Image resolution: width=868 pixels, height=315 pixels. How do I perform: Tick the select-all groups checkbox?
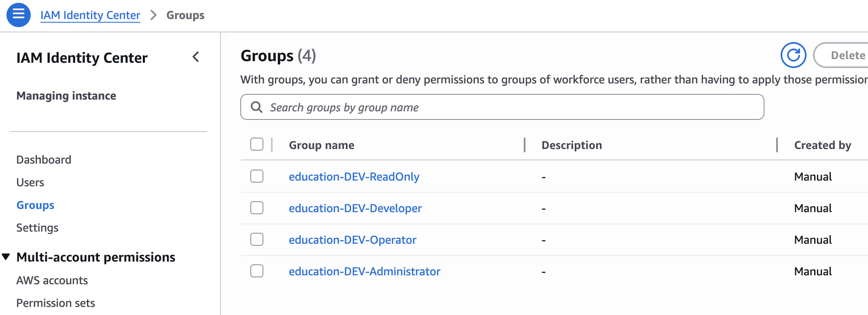tap(257, 144)
